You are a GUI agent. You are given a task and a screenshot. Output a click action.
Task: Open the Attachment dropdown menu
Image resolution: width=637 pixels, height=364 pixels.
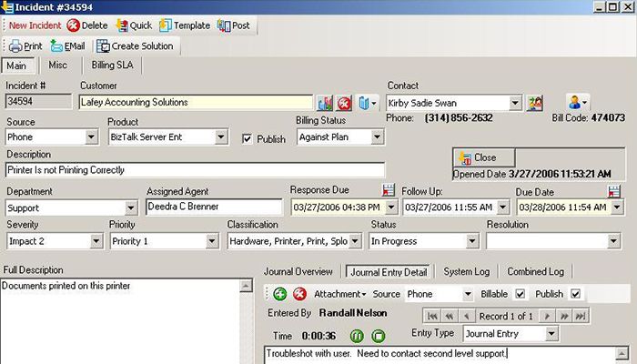click(340, 294)
